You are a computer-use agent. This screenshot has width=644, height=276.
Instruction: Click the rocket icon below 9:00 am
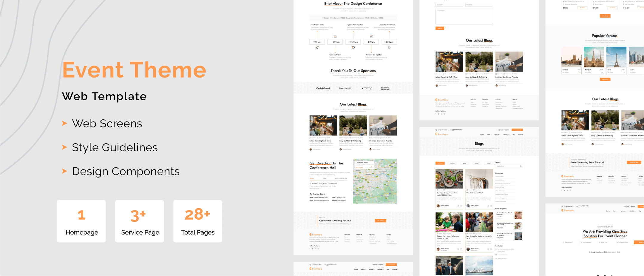coord(317,47)
